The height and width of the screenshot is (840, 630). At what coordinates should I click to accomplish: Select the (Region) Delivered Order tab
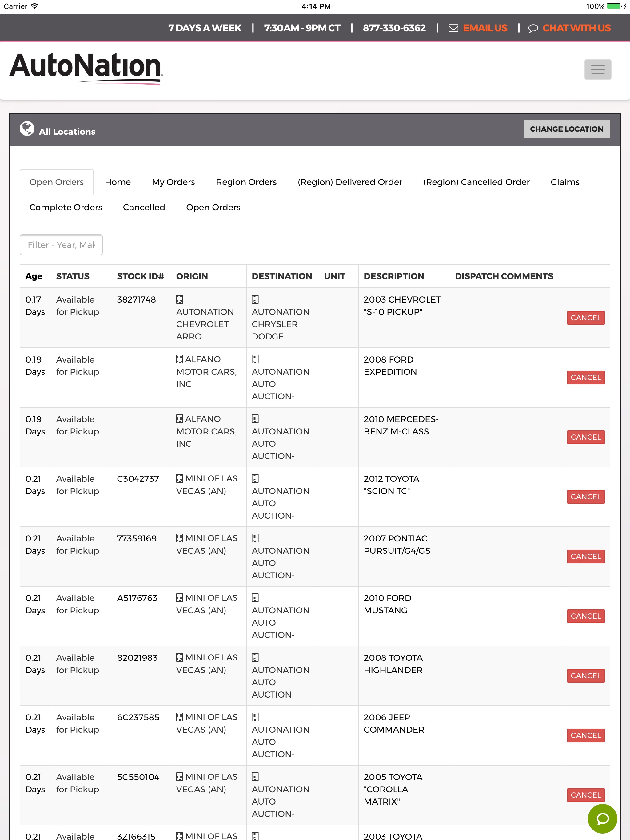click(x=350, y=182)
